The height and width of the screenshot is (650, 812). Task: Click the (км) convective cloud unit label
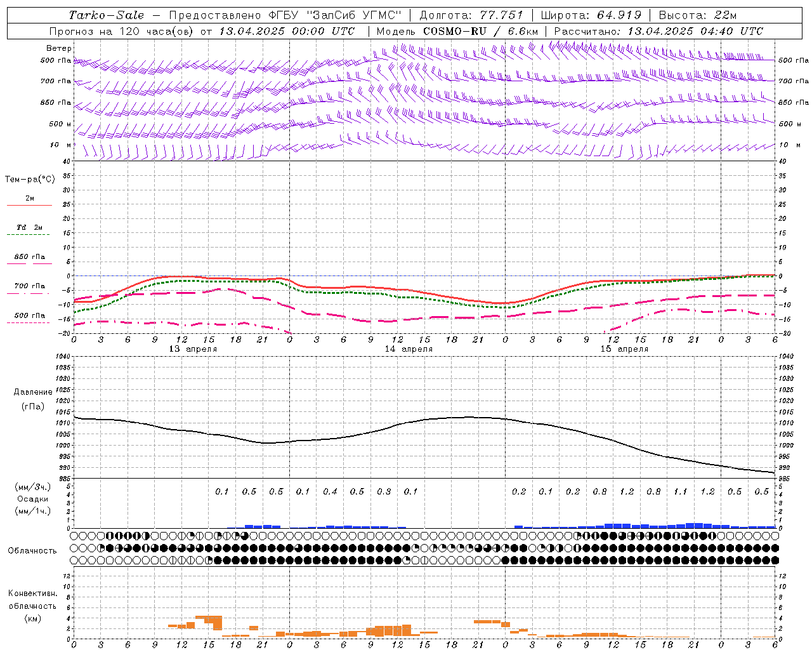point(32,618)
